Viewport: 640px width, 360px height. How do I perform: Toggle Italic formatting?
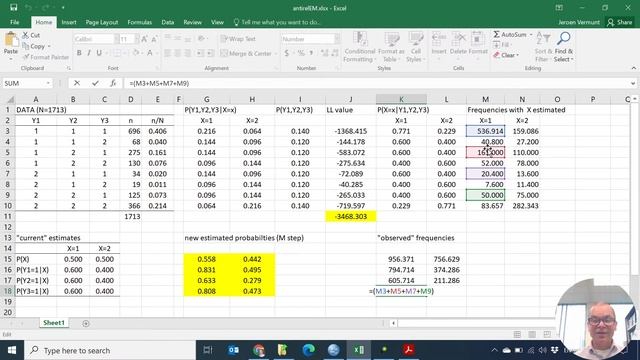coord(89,53)
